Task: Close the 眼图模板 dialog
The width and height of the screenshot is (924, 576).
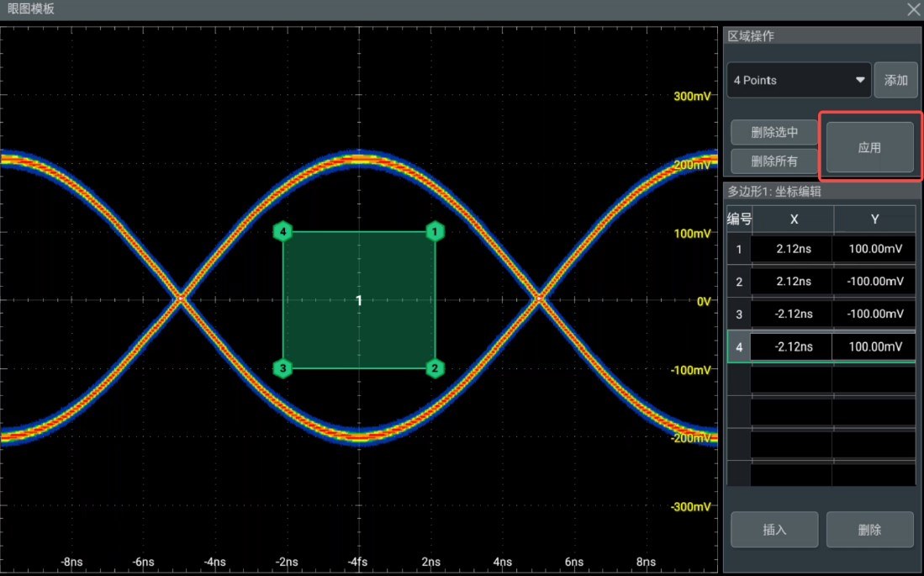Action: click(913, 9)
